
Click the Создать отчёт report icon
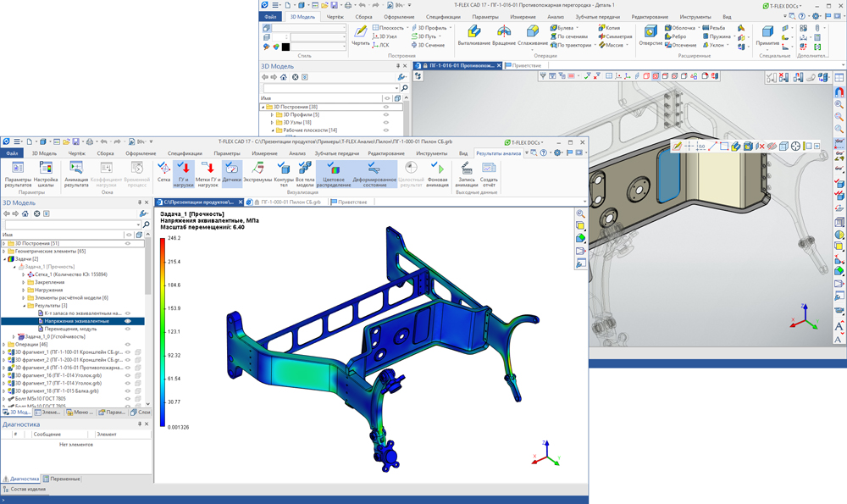(489, 172)
